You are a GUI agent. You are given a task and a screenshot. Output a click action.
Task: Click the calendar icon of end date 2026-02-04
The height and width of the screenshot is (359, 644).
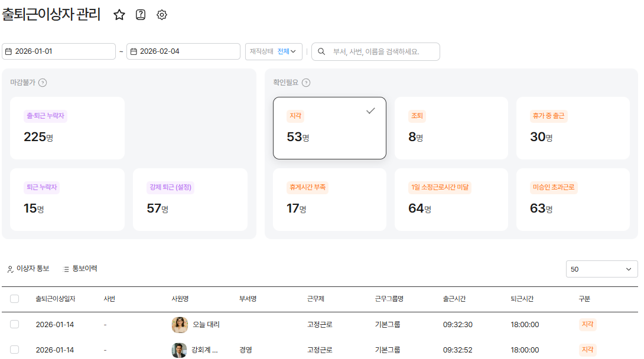point(133,51)
